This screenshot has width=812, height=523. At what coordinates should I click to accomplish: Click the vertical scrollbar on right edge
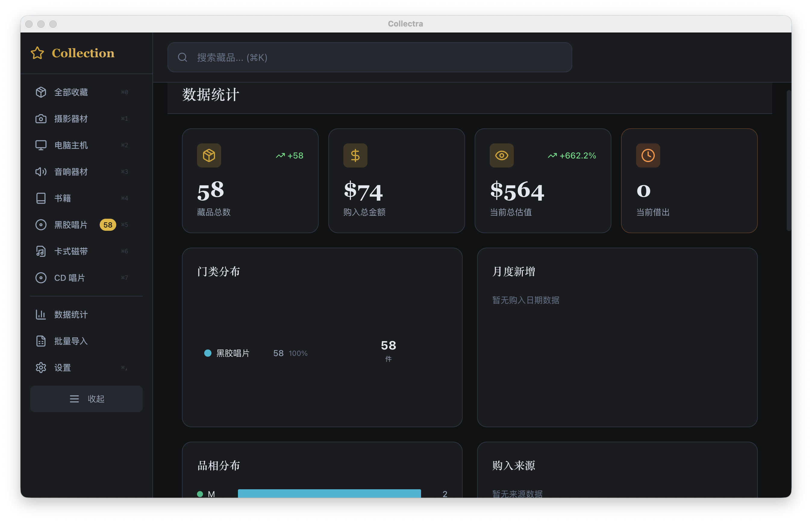pyautogui.click(x=789, y=160)
